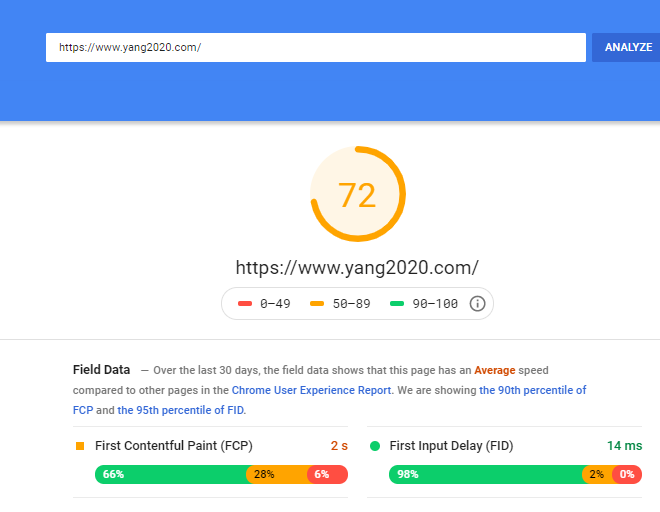Open the 95th percentile of FID link

181,410
